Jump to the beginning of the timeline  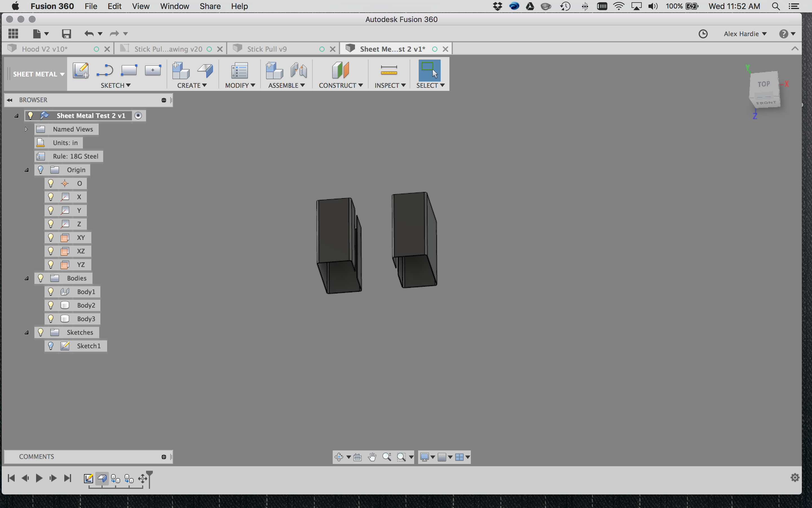tap(11, 478)
